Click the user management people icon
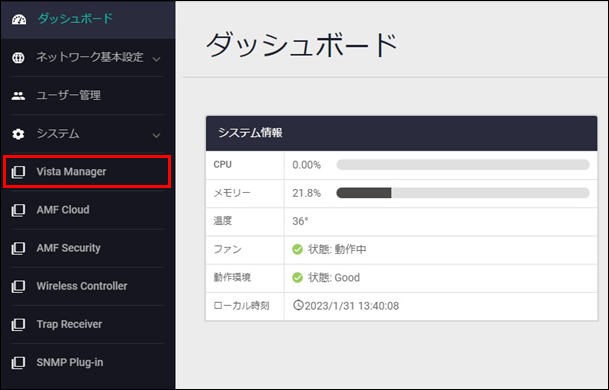The width and height of the screenshot is (609, 390). pyautogui.click(x=18, y=96)
